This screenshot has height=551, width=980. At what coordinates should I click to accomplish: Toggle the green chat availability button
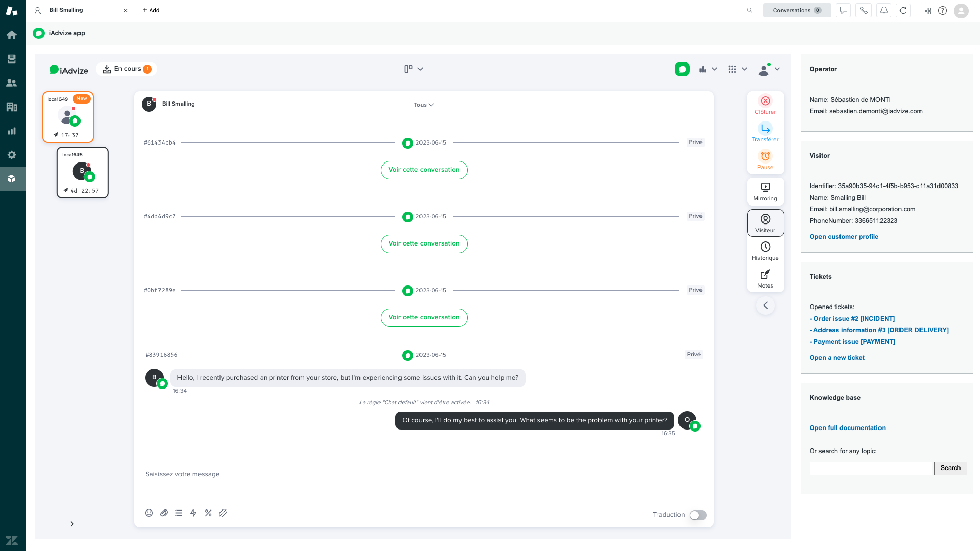(682, 69)
